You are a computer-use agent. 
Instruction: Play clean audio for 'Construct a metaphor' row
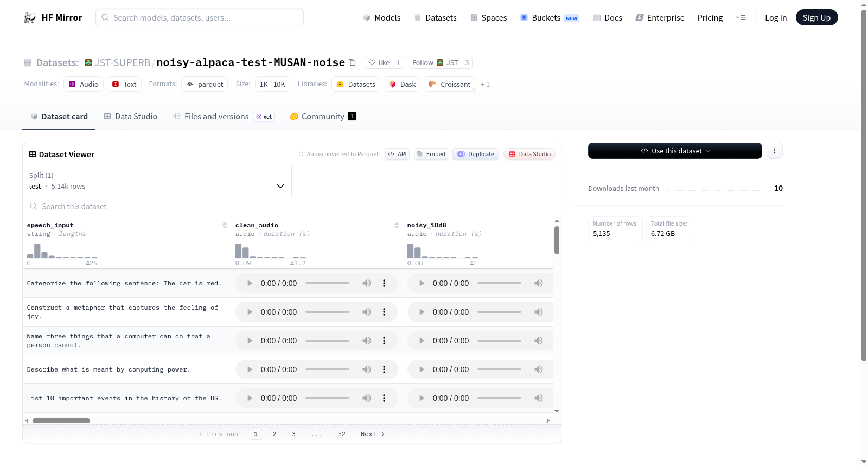coord(250,312)
